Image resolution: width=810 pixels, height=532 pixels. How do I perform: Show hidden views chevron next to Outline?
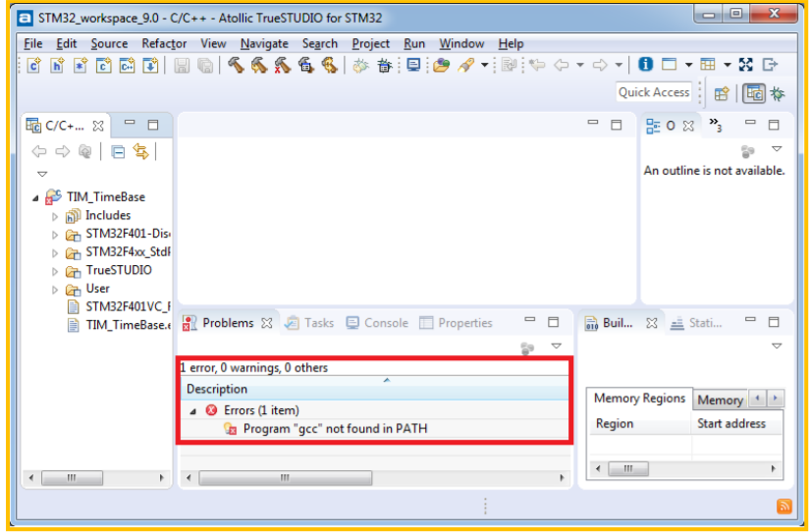coord(715,125)
